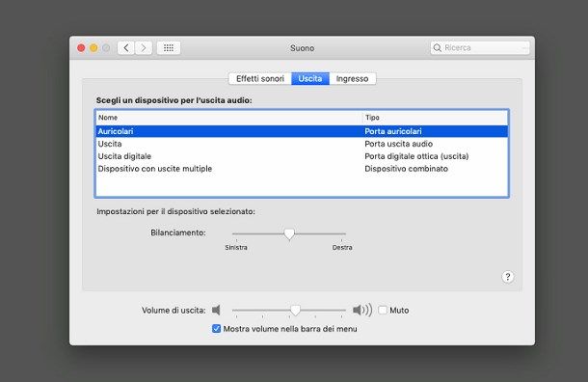The height and width of the screenshot is (382, 588).
Task: Select the Uscita tab
Action: [x=310, y=79]
